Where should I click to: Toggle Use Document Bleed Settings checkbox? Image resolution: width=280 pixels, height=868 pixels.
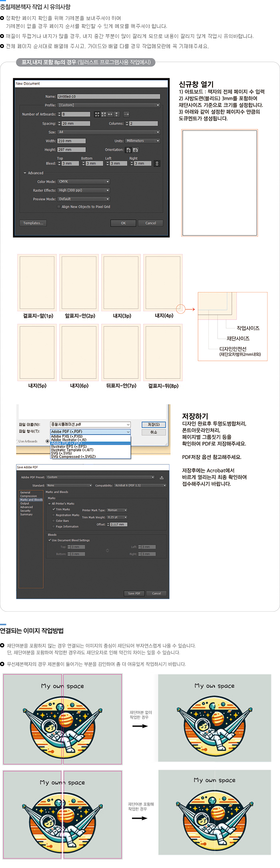[x=50, y=540]
